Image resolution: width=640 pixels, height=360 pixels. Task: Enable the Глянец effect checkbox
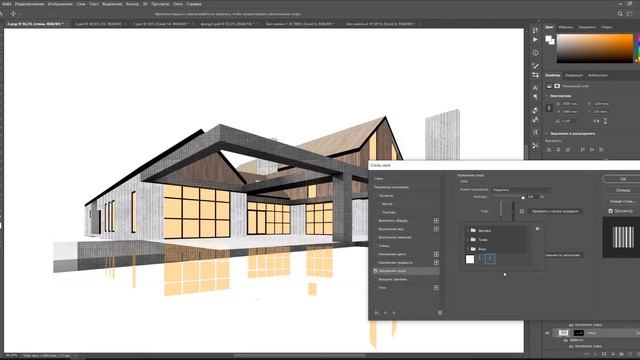pyautogui.click(x=376, y=246)
